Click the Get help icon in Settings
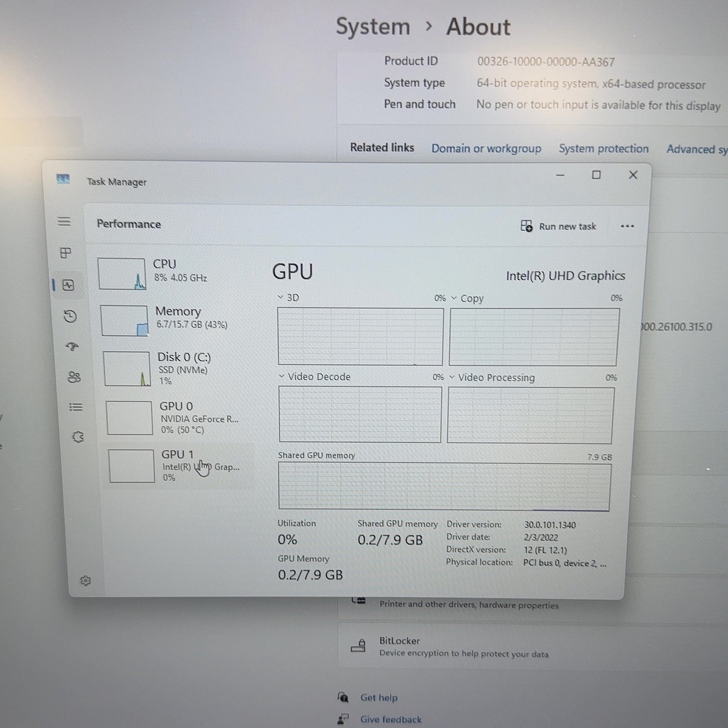Screen dimensions: 728x728 click(343, 697)
